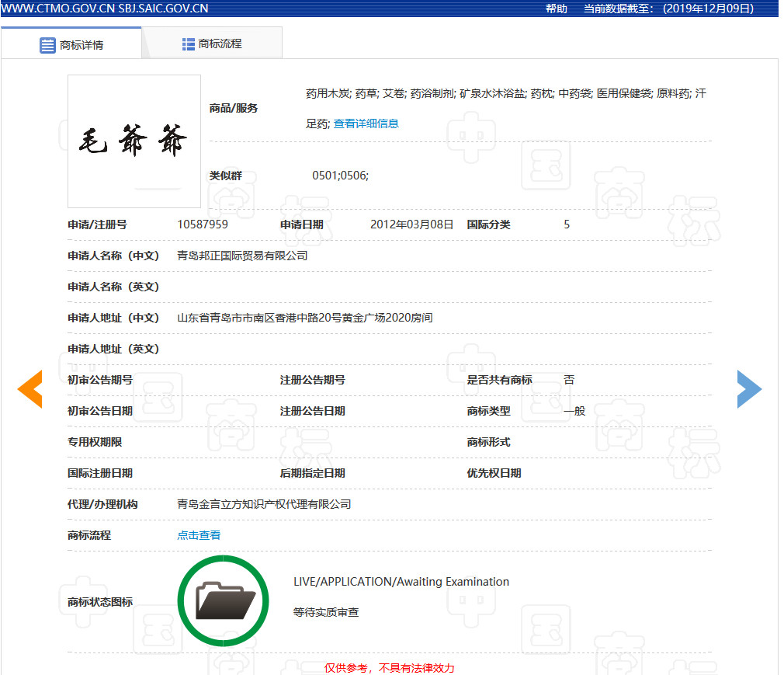Image resolution: width=784 pixels, height=675 pixels.
Task: Click the 注册公告日期 field label
Action: 313,411
